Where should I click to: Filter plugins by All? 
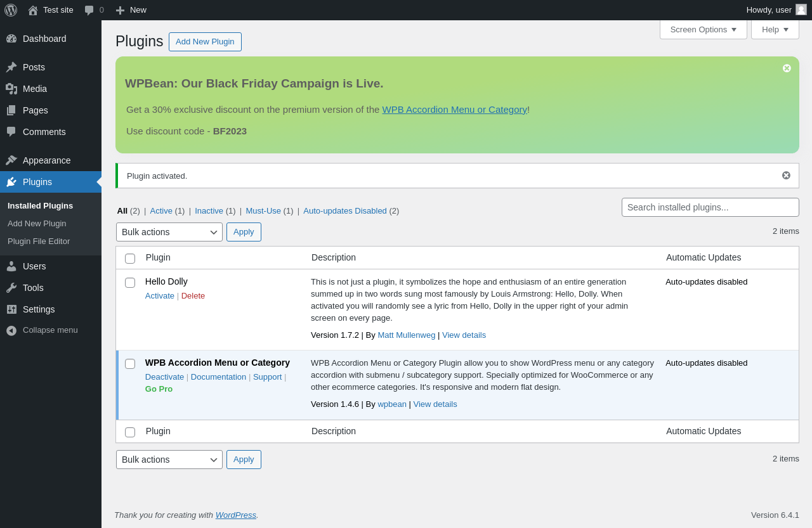[122, 211]
